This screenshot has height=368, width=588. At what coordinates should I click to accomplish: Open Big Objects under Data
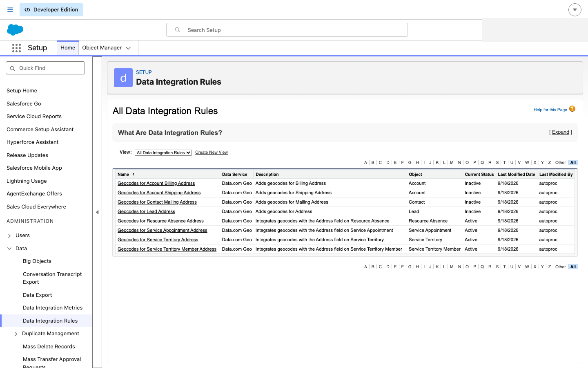(x=37, y=261)
